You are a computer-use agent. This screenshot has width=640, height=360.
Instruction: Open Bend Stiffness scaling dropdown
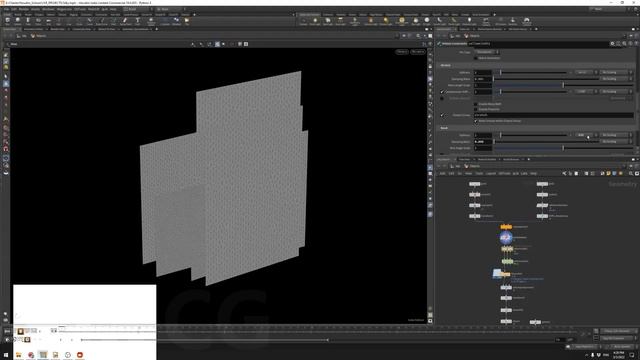(x=616, y=135)
